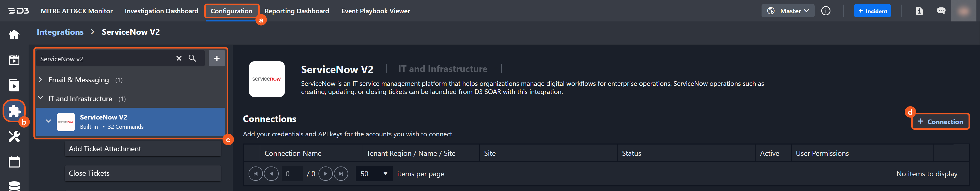Open the chat messages icon
The width and height of the screenshot is (980, 191).
pos(941,11)
